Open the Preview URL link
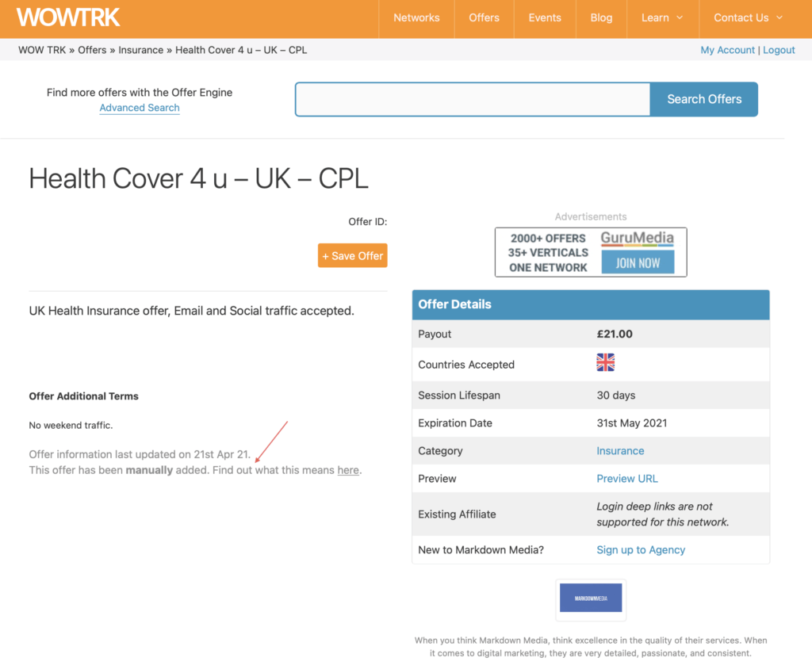Screen dimensions: 812x669 [x=627, y=479]
